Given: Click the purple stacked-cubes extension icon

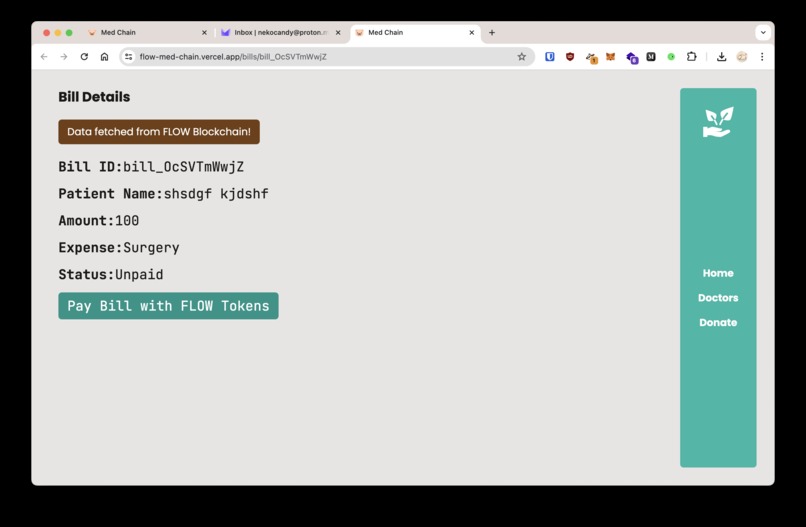Looking at the screenshot, I should [631, 58].
